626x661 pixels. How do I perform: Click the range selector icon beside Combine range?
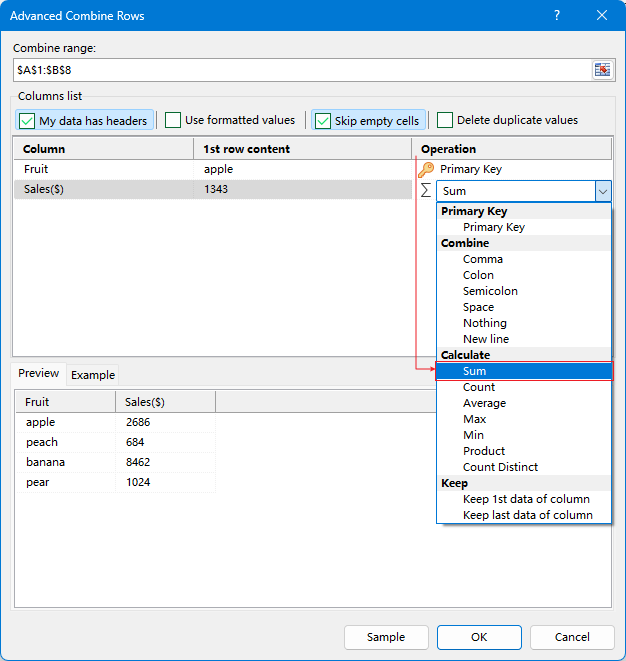click(602, 70)
